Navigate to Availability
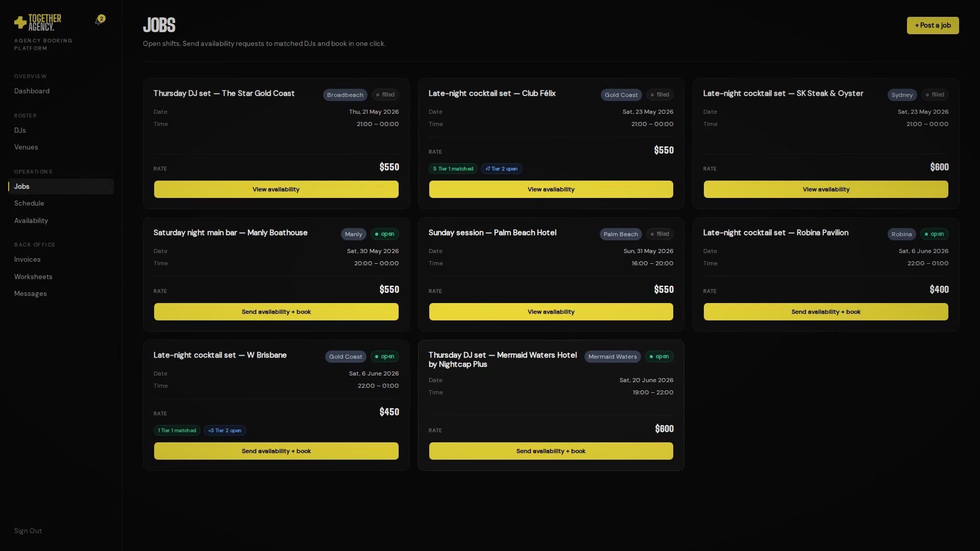The image size is (980, 551). [31, 220]
